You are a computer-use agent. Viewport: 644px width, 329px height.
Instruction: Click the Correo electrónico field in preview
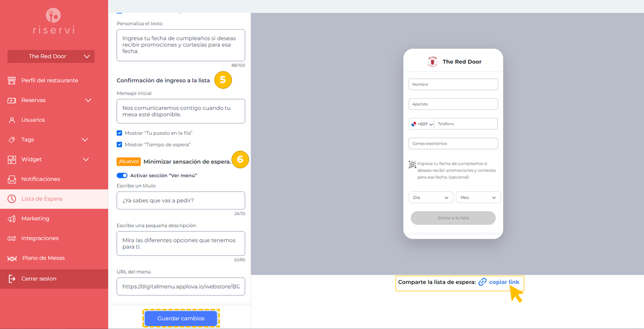[453, 144]
